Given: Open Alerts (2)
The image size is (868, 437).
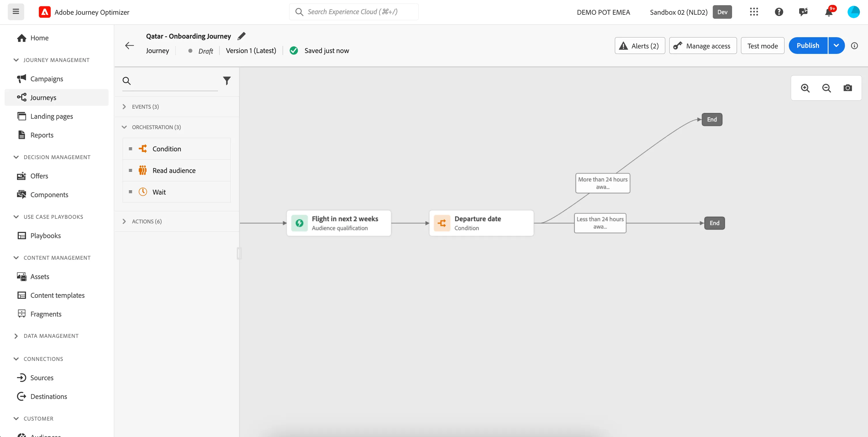Looking at the screenshot, I should pos(640,46).
